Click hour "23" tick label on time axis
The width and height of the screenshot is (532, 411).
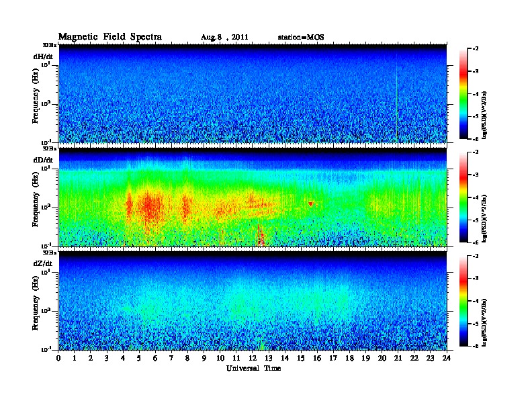point(431,359)
